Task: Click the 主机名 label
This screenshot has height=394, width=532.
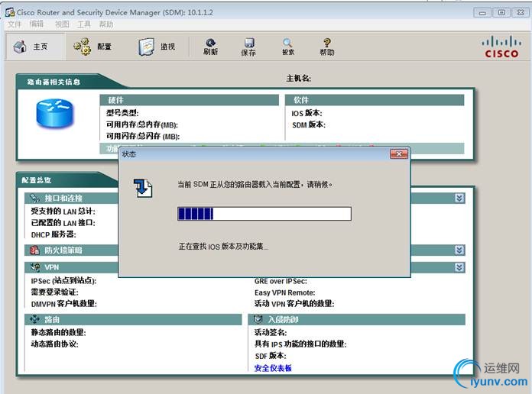Action: coord(298,79)
